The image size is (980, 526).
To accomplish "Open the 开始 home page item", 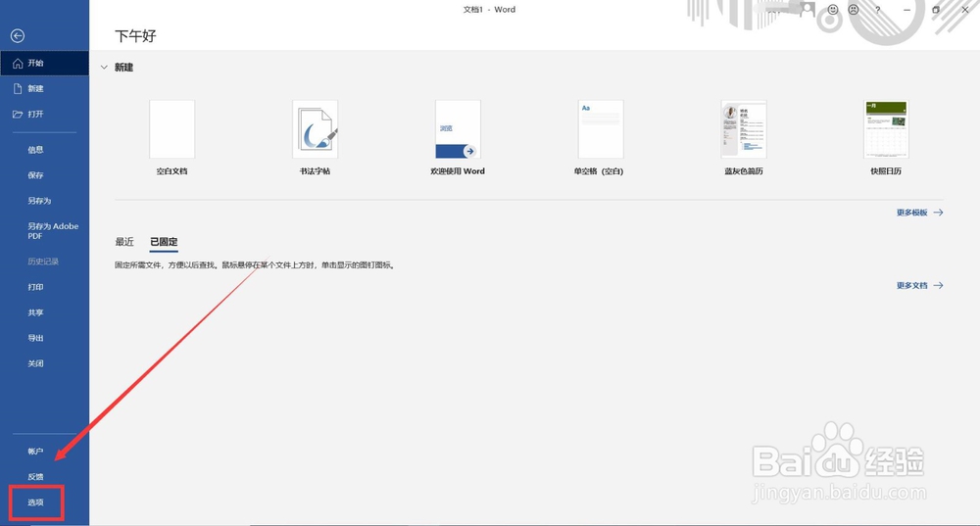I will [44, 63].
